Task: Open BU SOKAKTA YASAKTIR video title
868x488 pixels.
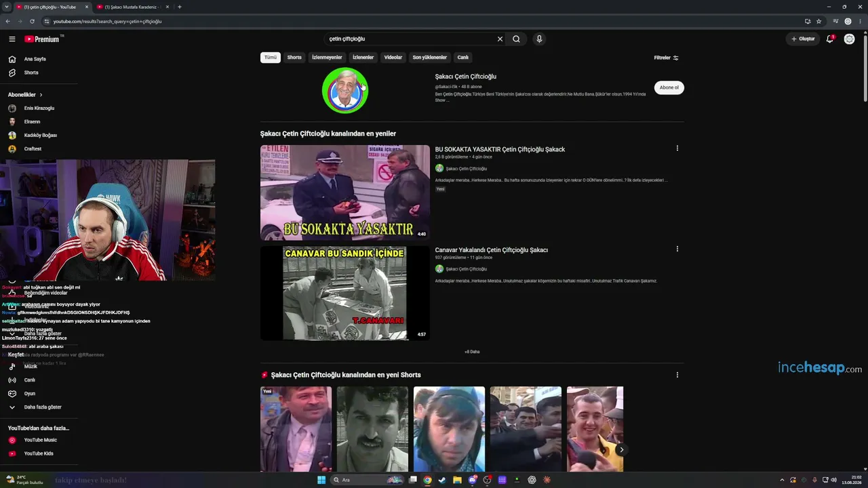Action: (x=500, y=149)
